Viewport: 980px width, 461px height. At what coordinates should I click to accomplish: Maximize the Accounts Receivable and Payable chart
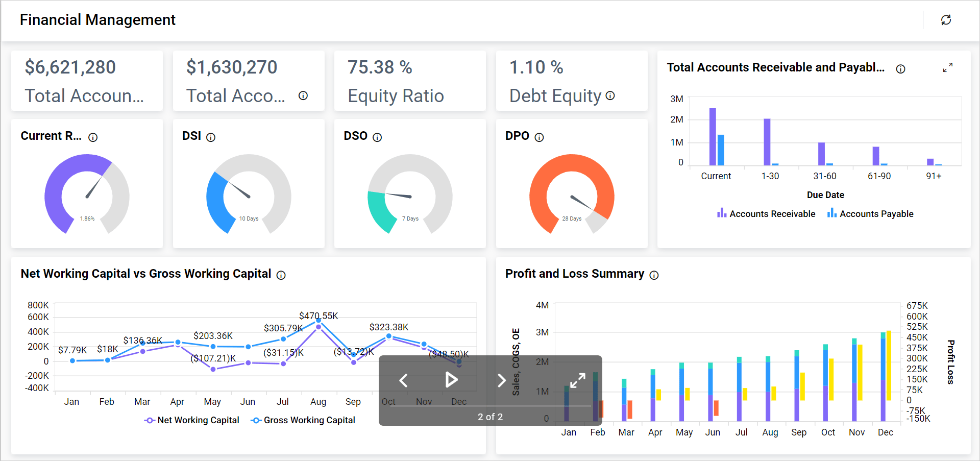pyautogui.click(x=948, y=67)
